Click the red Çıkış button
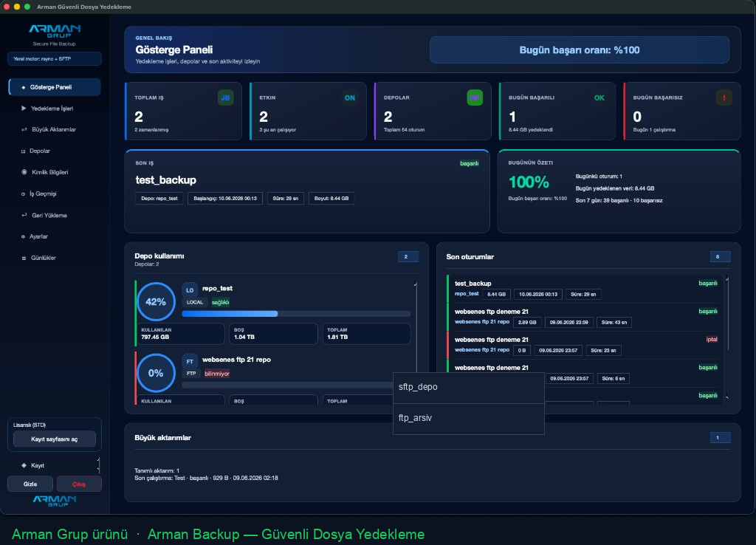756x545 pixels. 79,484
